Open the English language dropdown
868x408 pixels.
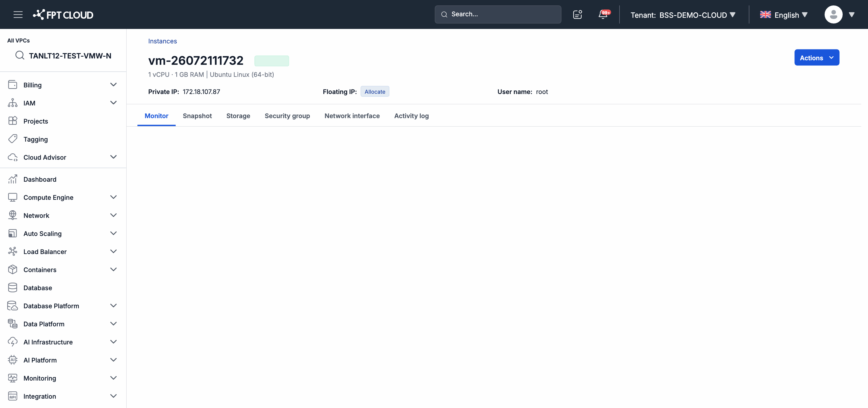784,15
